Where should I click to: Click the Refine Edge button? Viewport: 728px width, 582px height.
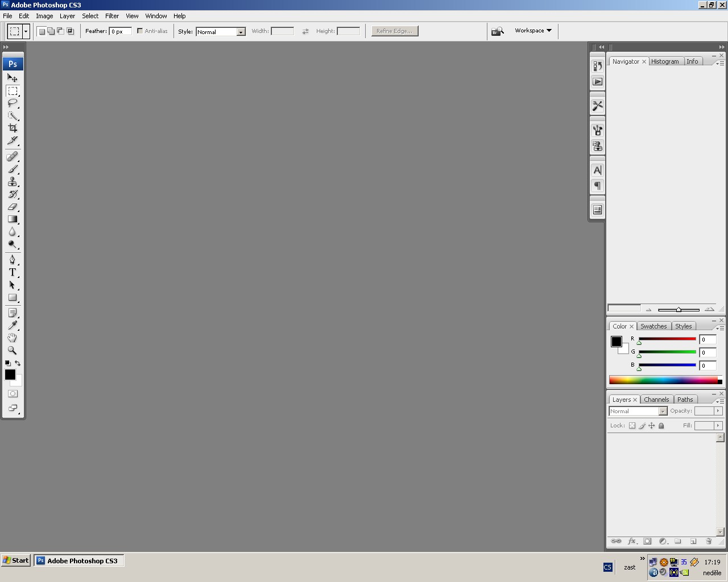[394, 31]
